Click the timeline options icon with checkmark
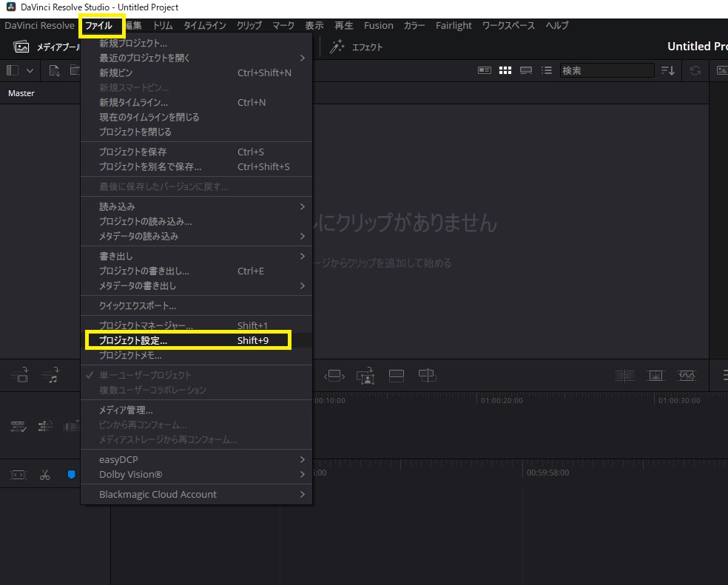Viewport: 728px width, 585px height. coord(18,426)
